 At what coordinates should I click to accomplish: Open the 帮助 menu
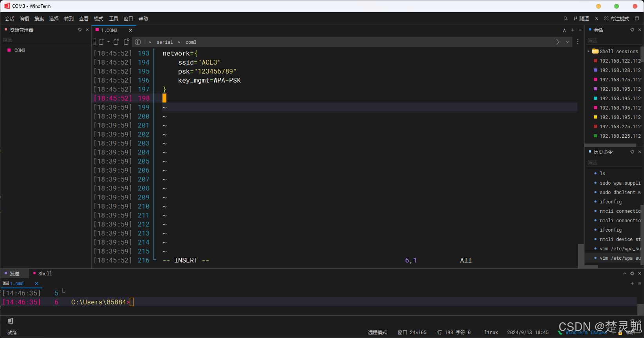pyautogui.click(x=143, y=18)
